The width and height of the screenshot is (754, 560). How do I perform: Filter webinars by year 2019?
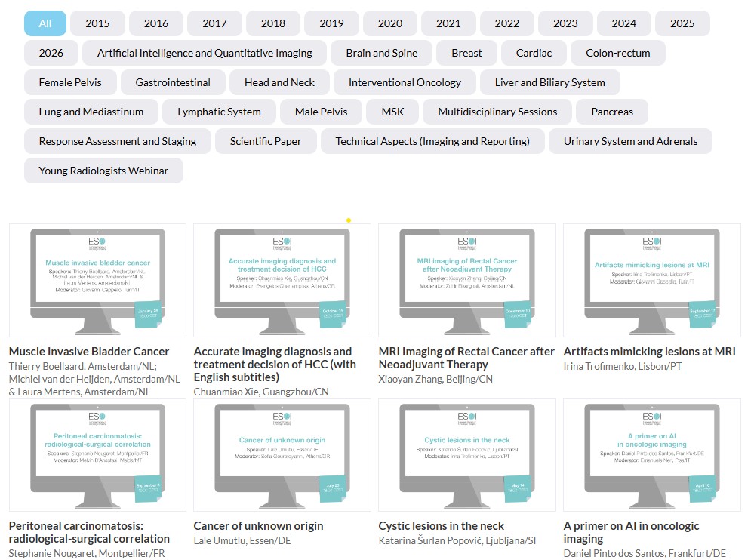(x=331, y=23)
